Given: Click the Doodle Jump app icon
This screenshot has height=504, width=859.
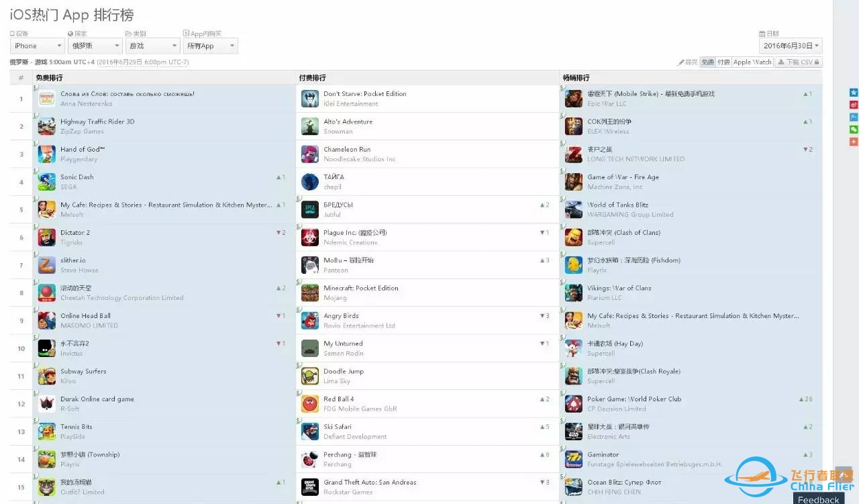Looking at the screenshot, I should [x=310, y=376].
